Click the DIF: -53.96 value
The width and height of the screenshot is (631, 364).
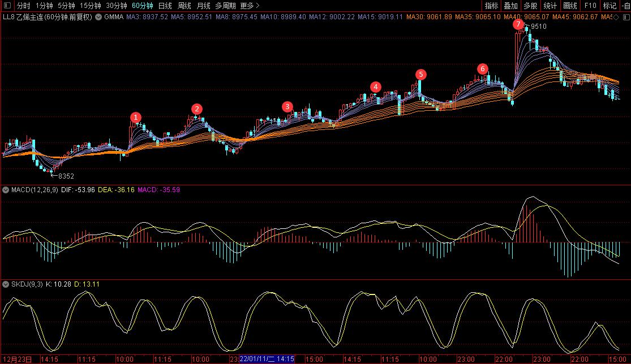78,190
